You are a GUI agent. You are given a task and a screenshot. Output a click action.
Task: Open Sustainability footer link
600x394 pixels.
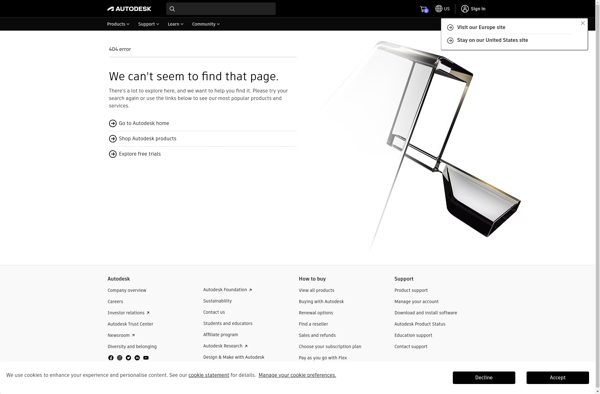[217, 301]
